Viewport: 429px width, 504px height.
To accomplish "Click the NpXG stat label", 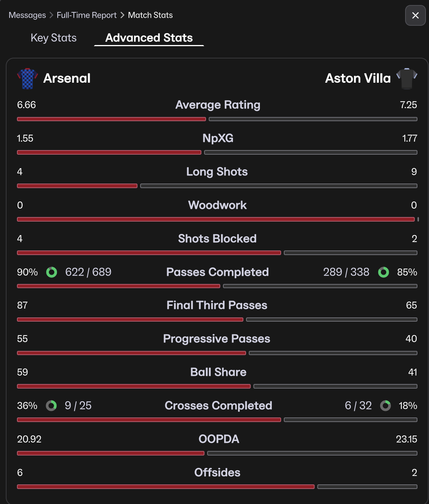I will (x=218, y=139).
